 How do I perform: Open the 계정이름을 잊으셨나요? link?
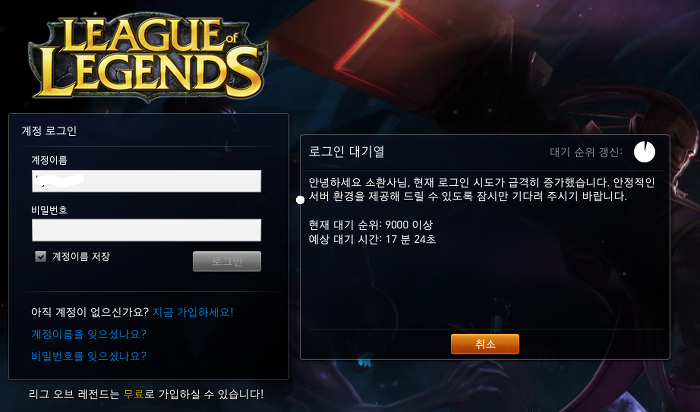click(x=89, y=334)
